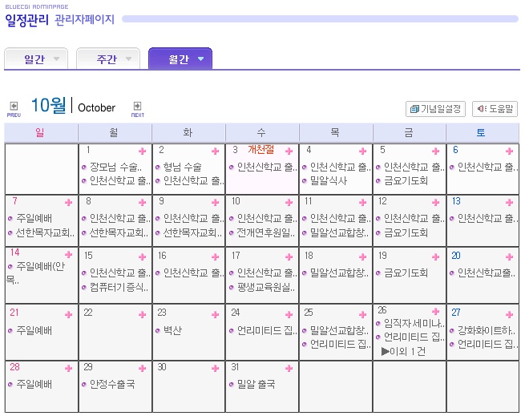
Task: Click plus icon on day 14
Action: pos(69,255)
